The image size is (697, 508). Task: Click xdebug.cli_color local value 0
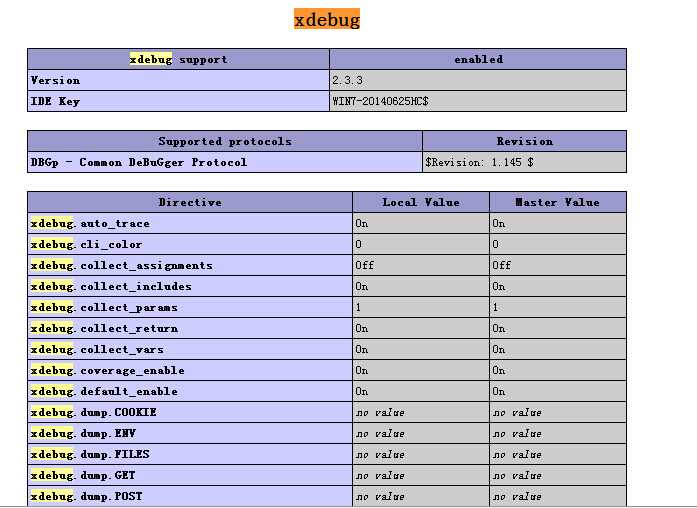pos(421,244)
